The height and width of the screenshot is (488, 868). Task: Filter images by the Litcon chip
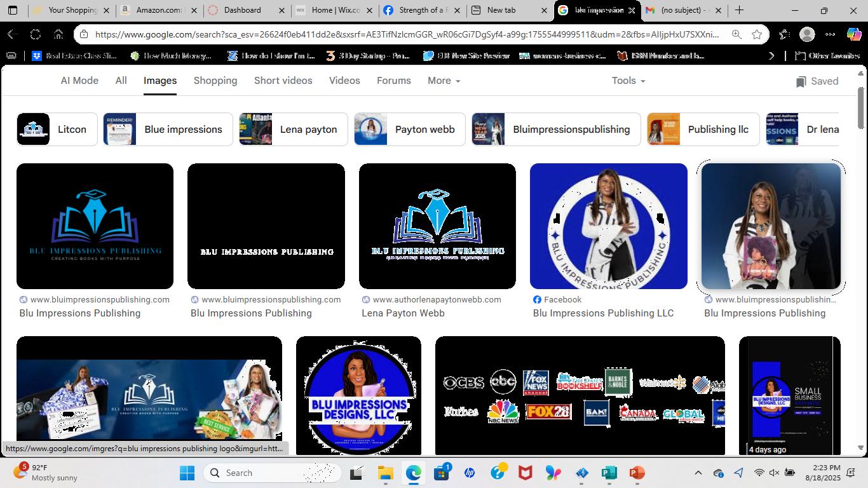57,129
